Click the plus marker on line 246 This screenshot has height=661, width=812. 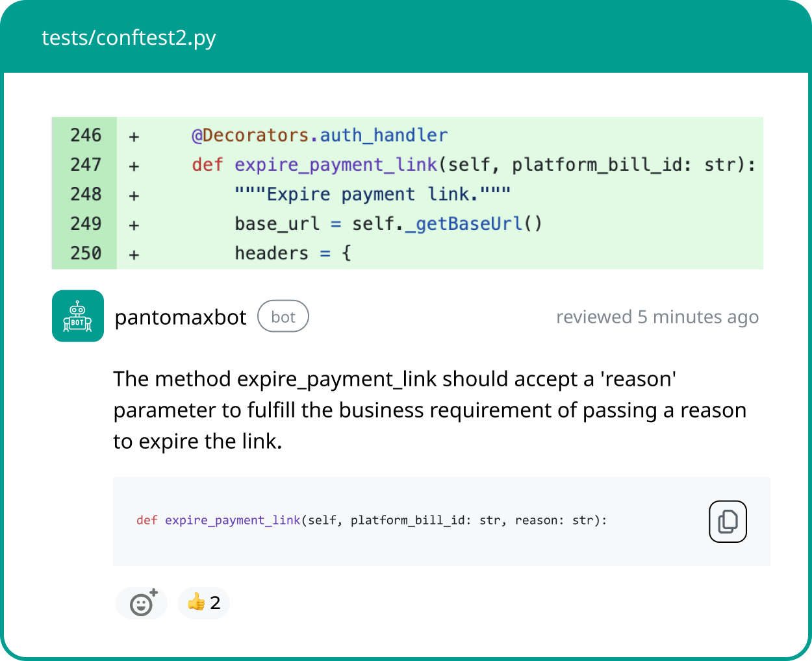[134, 136]
